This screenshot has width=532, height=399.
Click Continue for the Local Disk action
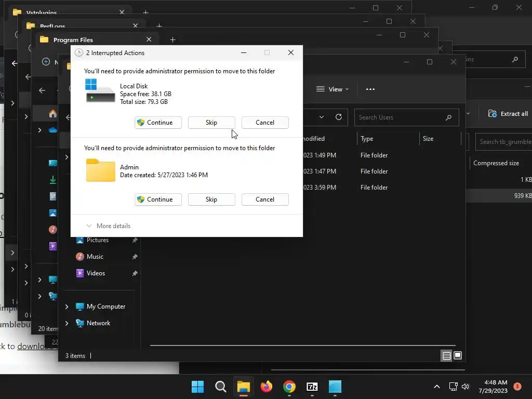[158, 123]
